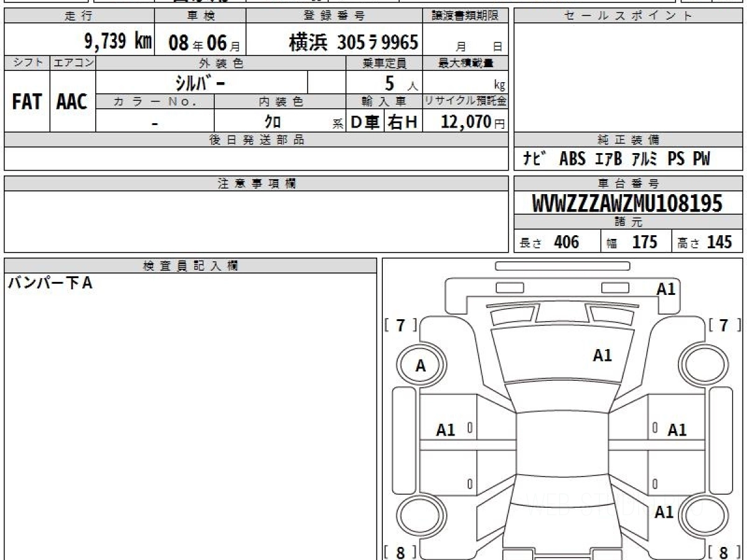This screenshot has height=560, width=747.
Task: Select equipment list ナビ ABS エアB アルミ PS PW
Action: pyautogui.click(x=616, y=159)
